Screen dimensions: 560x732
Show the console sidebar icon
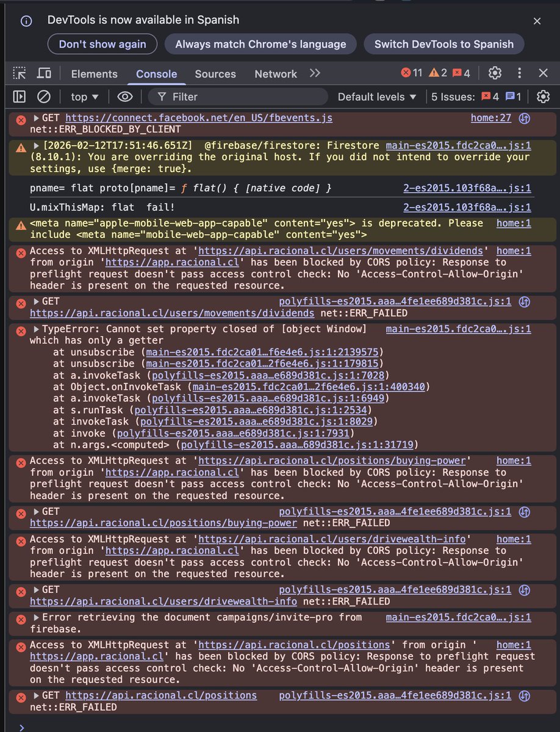pyautogui.click(x=20, y=96)
